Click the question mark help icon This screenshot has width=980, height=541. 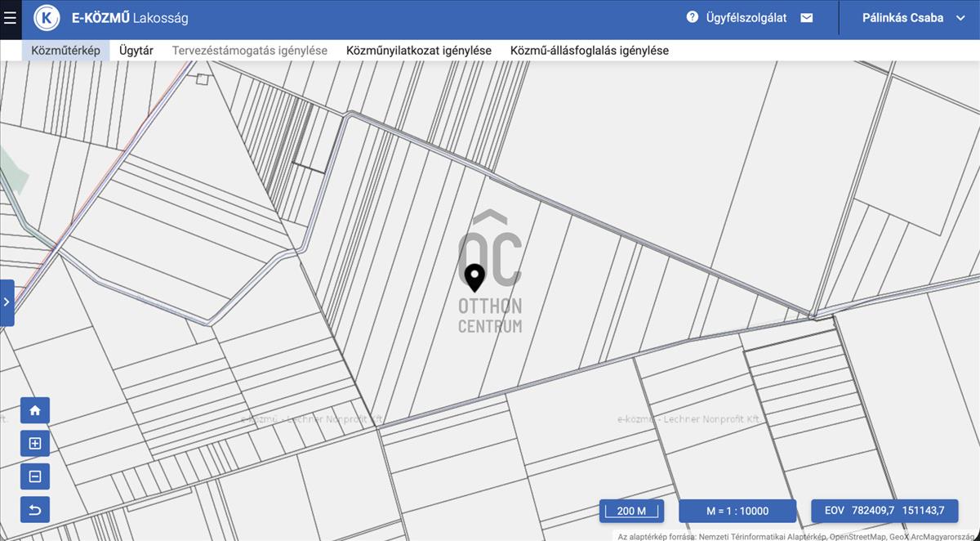tap(693, 17)
